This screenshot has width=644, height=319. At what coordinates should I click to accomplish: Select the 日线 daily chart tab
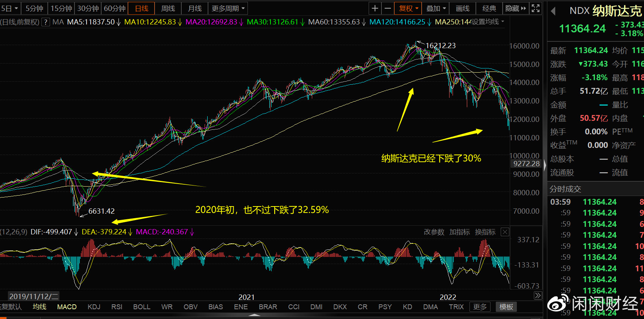click(141, 8)
